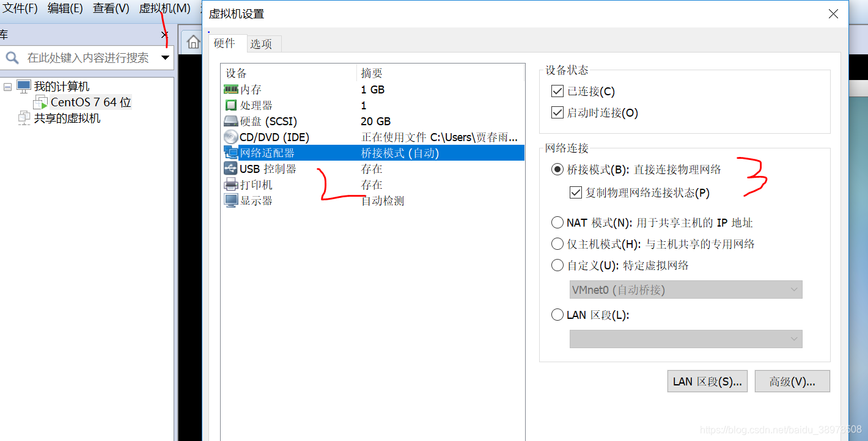Select the 网络适配器 row label

click(x=267, y=153)
